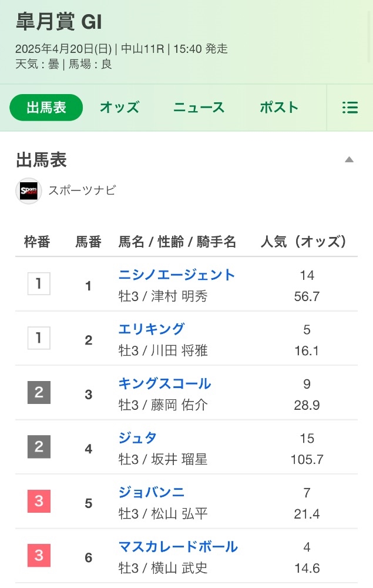
Task: Open the ニュース tab
Action: pyautogui.click(x=199, y=108)
